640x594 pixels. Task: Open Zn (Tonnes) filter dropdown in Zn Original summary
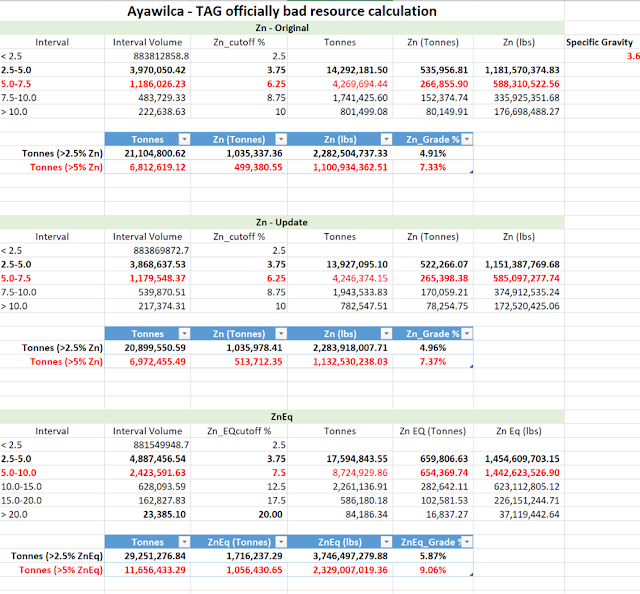[x=281, y=140]
